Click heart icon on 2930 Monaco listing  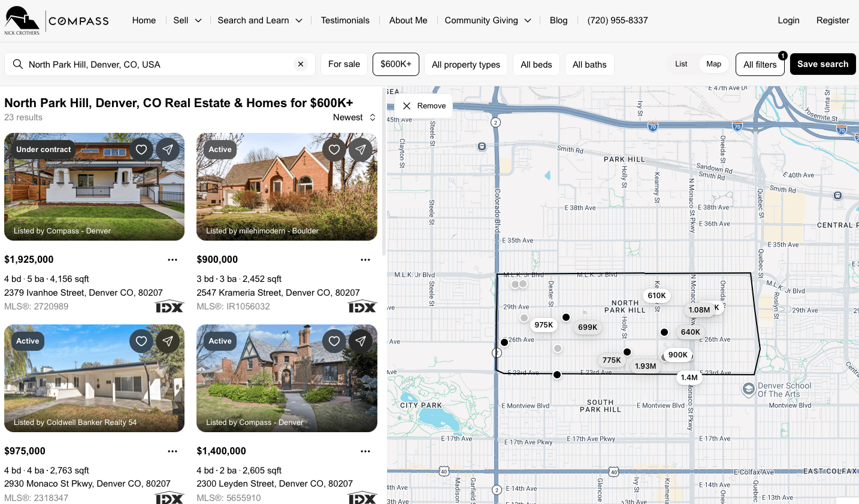(141, 341)
